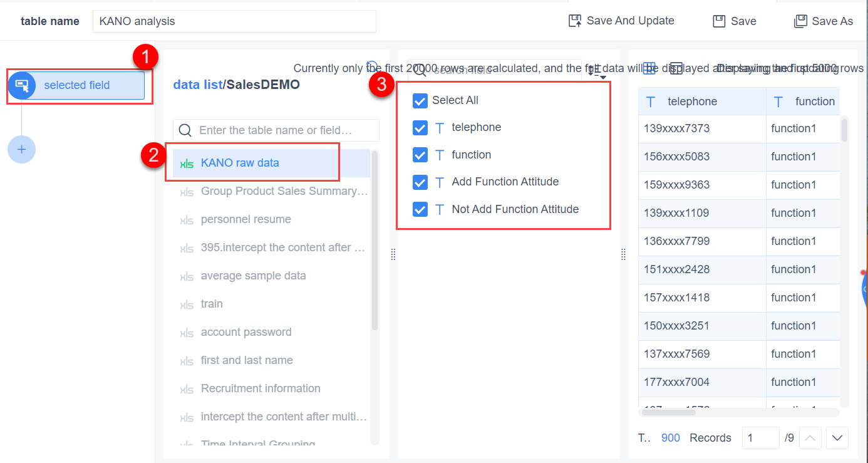The image size is (868, 463).
Task: Click the table name input field
Action: (234, 21)
